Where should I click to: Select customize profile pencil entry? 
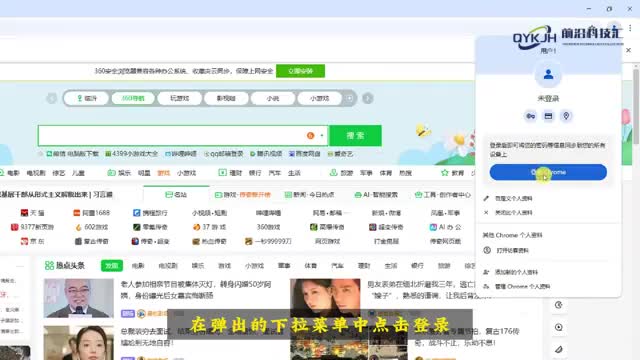coord(513,198)
